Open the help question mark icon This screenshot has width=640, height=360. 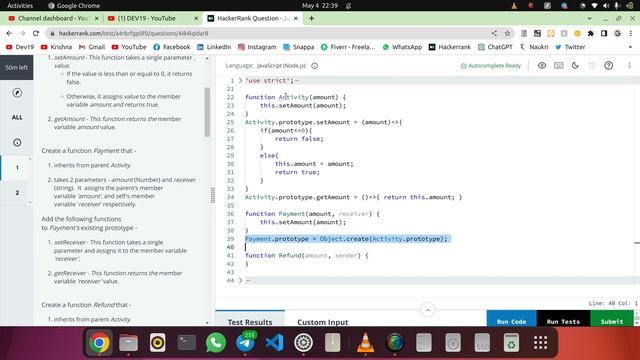pos(609,65)
